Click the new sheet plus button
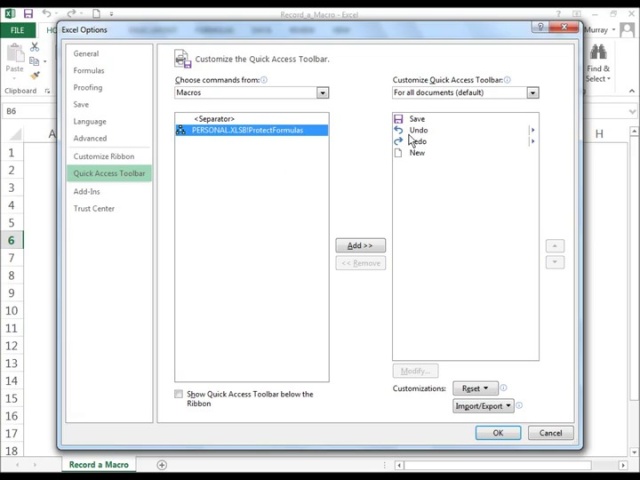The height and width of the screenshot is (480, 640). click(162, 465)
